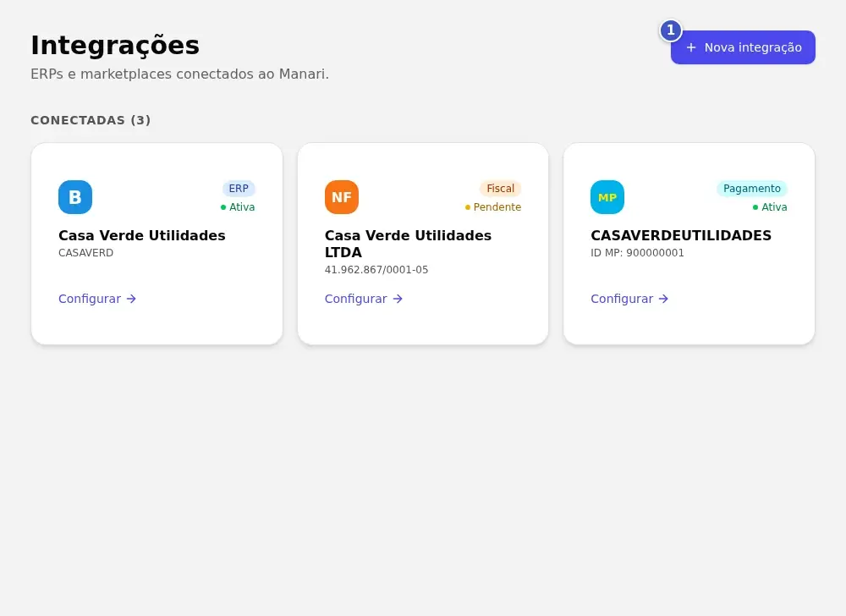Open Configurar on the Casa Verde Utilidades LTDA card

(x=364, y=299)
